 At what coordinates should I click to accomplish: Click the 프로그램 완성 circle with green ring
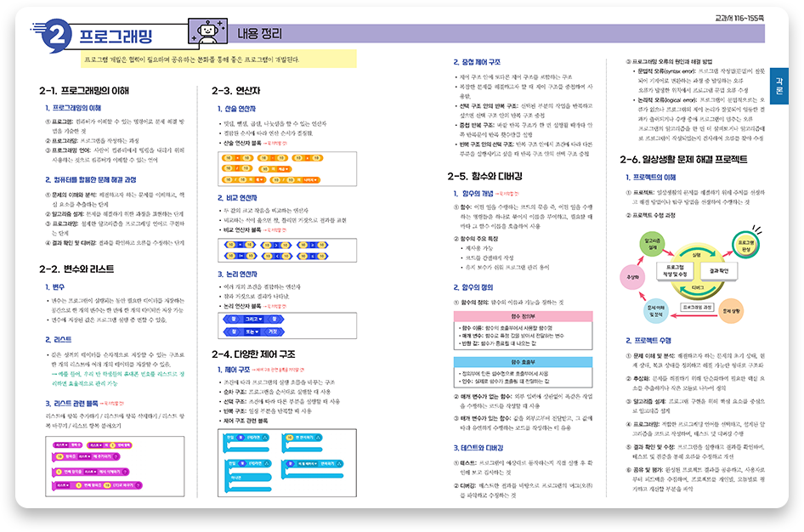pyautogui.click(x=745, y=246)
